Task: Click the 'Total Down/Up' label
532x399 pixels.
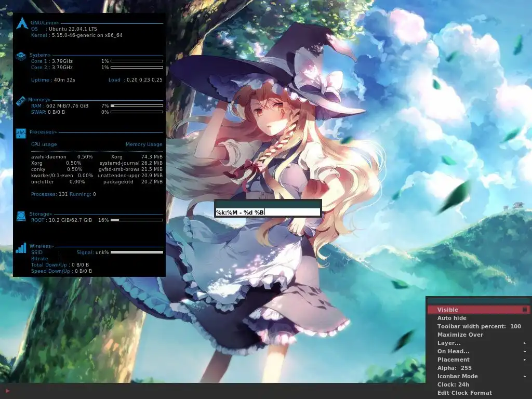Action: point(49,265)
